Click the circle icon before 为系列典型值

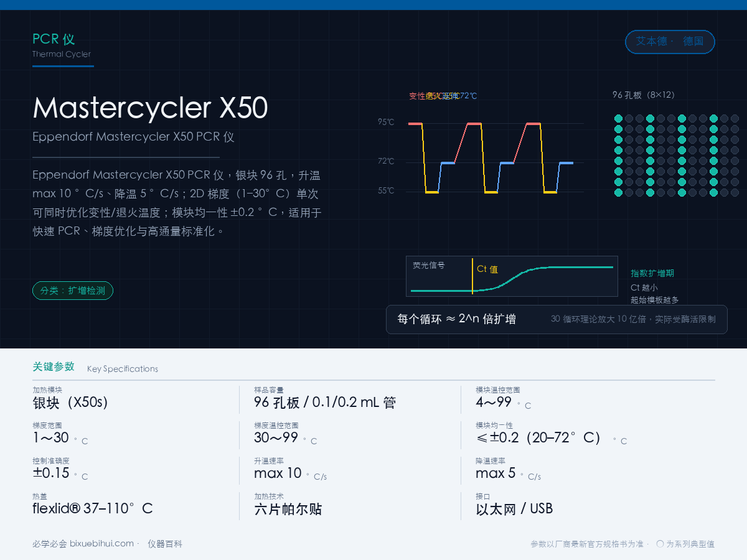coord(660,543)
